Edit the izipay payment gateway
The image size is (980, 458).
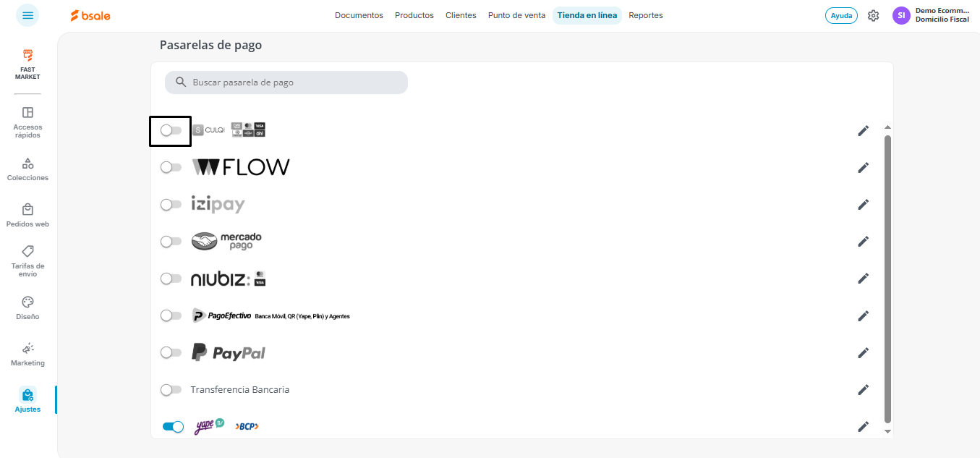tap(863, 204)
